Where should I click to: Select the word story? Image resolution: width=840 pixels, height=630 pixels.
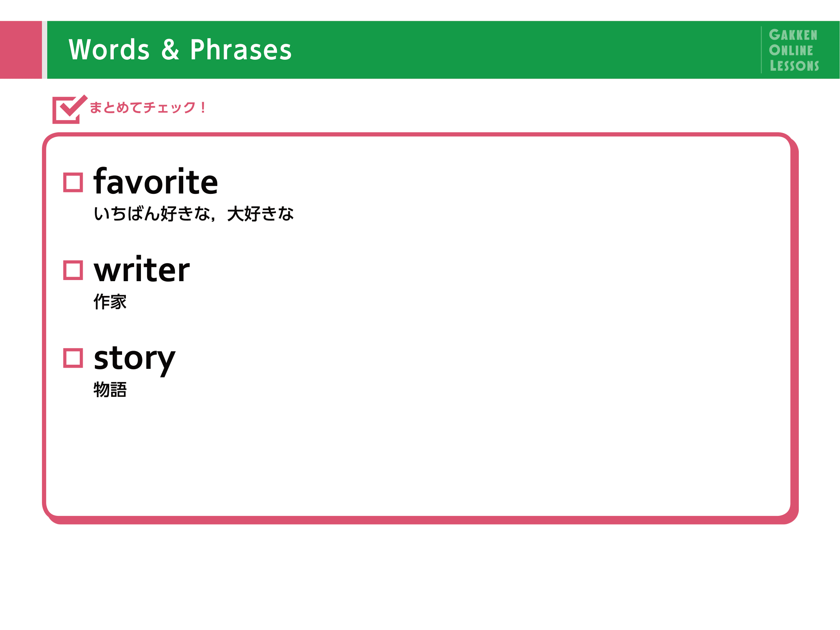point(135,359)
